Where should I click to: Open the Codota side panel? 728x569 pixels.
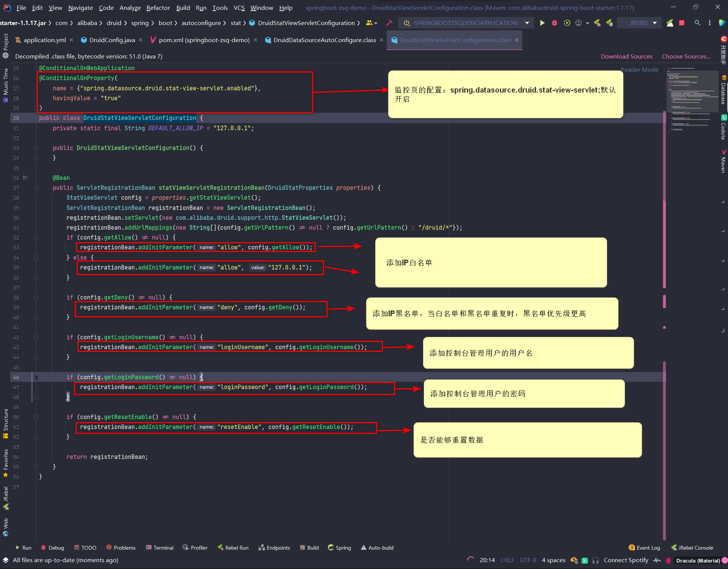pos(723,128)
